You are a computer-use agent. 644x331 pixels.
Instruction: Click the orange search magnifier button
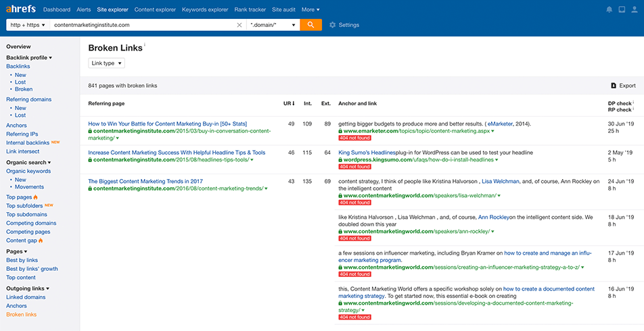click(311, 25)
